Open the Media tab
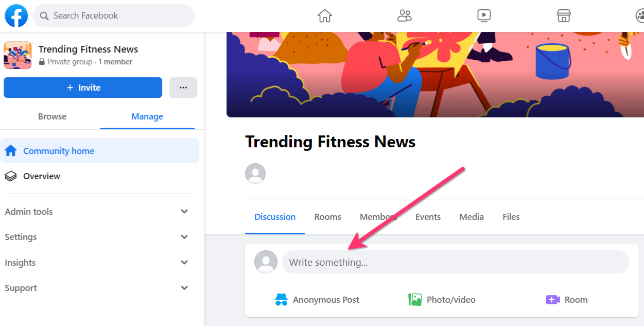Viewport: 644px width, 326px height. 472,217
